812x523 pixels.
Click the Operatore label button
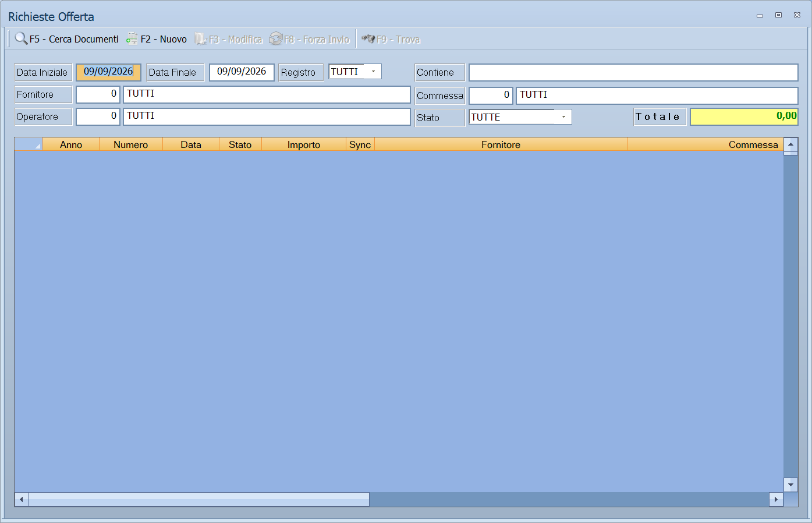43,116
